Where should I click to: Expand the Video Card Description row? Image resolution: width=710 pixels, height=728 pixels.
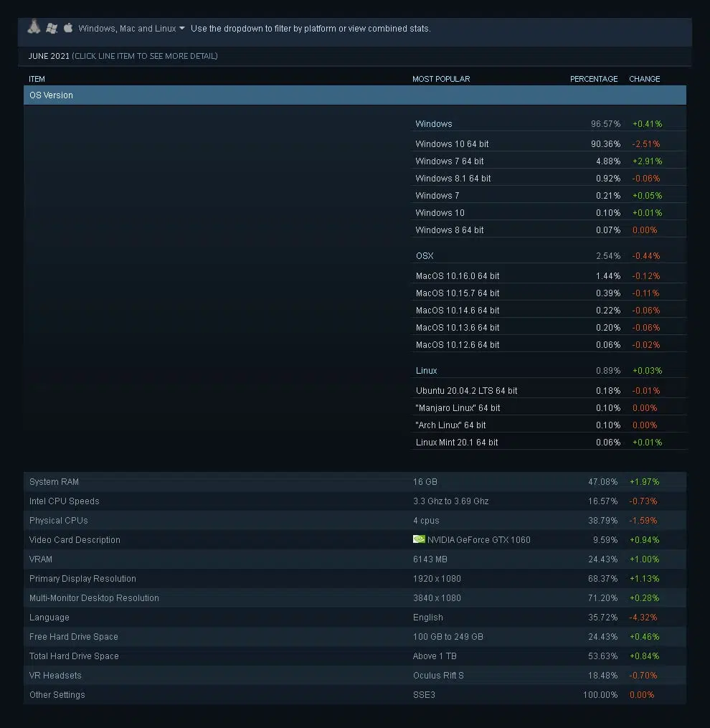(x=355, y=540)
